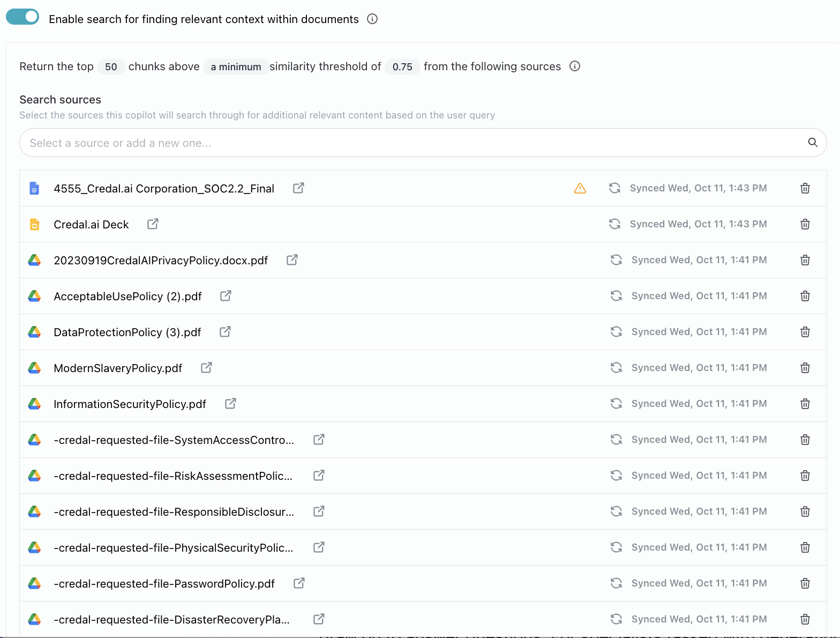Image resolution: width=840 pixels, height=638 pixels.
Task: Delete the 4555_Credal.ai Corporation_SOC2.2_Final source
Action: point(805,188)
